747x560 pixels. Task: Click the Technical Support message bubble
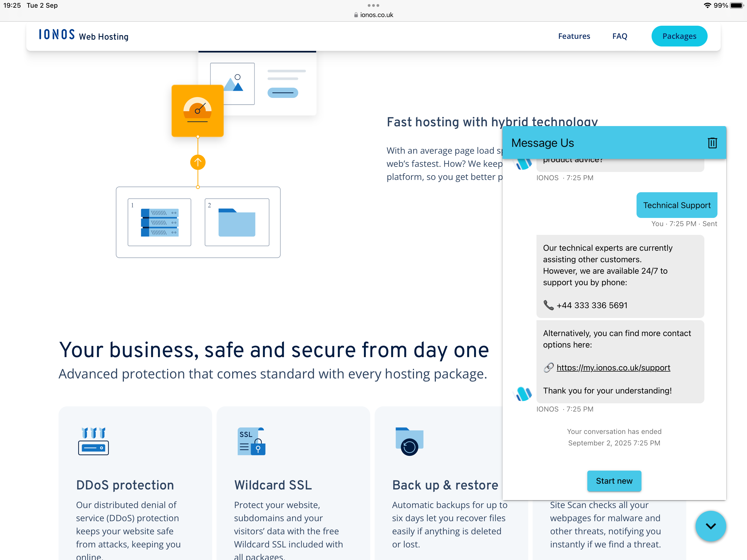click(x=676, y=205)
